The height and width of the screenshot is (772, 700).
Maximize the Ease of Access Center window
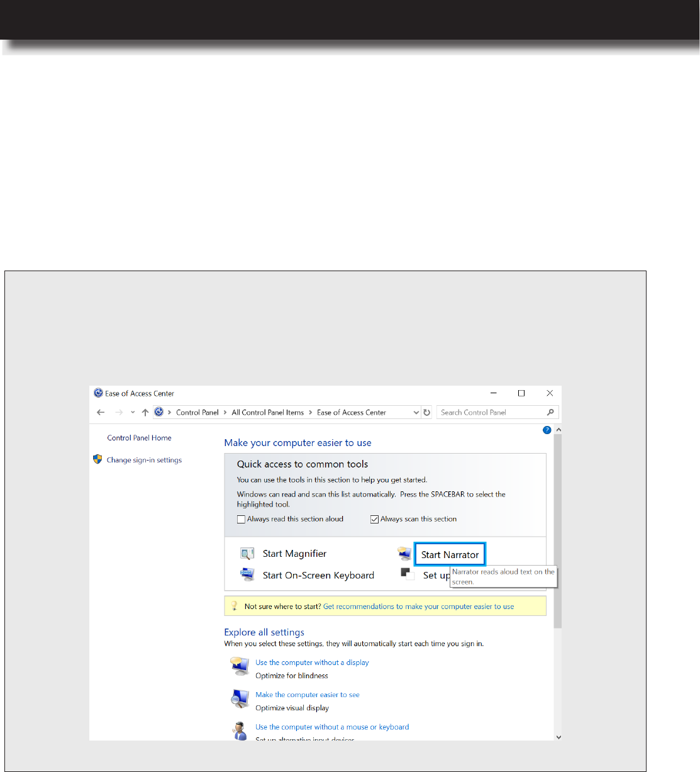pos(521,393)
